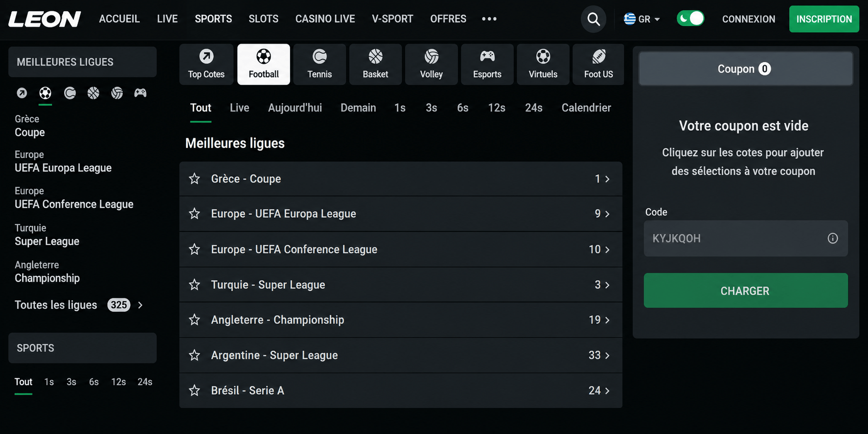Switch to the Aujourd'hui tab
Screen dimensions: 868x434
click(x=295, y=108)
